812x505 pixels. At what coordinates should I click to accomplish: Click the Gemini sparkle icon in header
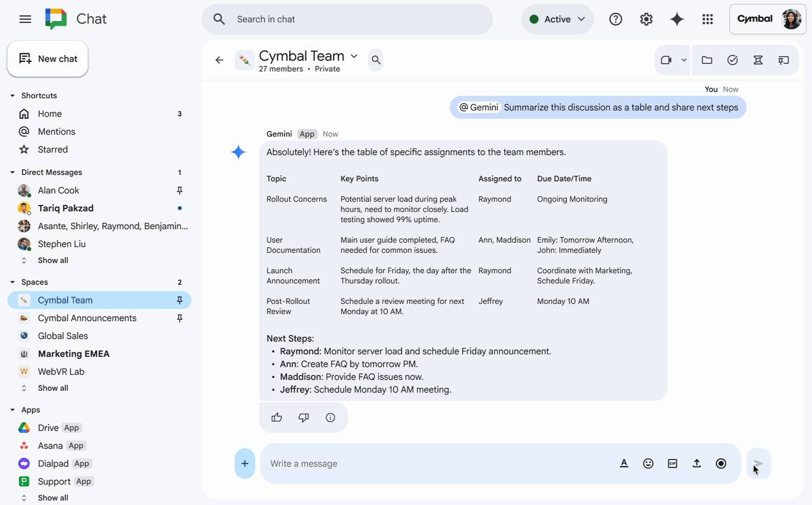pos(677,19)
